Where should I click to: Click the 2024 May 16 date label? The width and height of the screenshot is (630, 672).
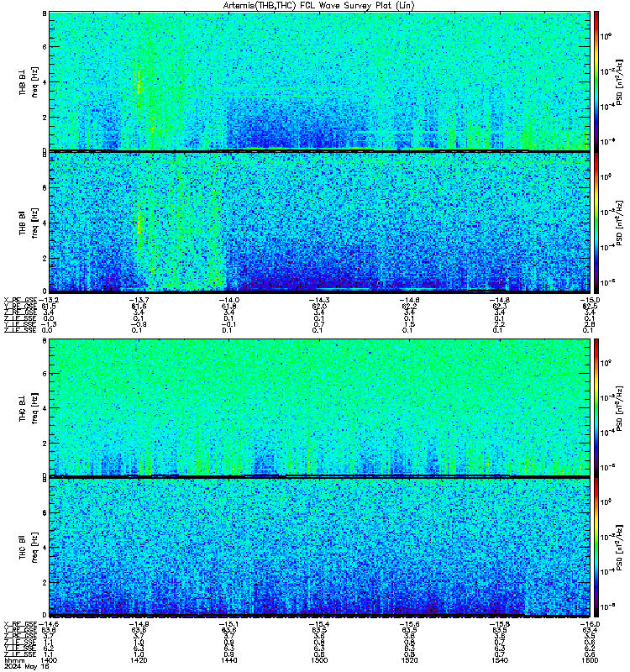(27, 666)
